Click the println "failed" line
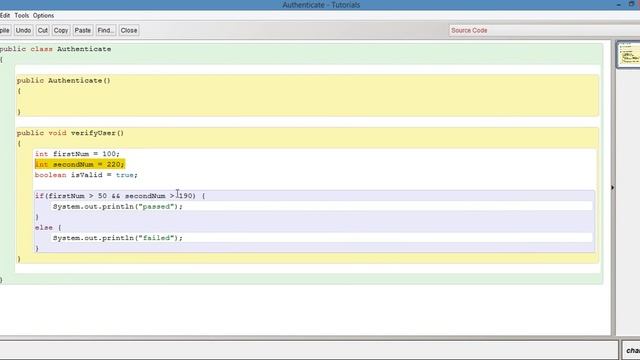This screenshot has height=360, width=640. (118, 238)
